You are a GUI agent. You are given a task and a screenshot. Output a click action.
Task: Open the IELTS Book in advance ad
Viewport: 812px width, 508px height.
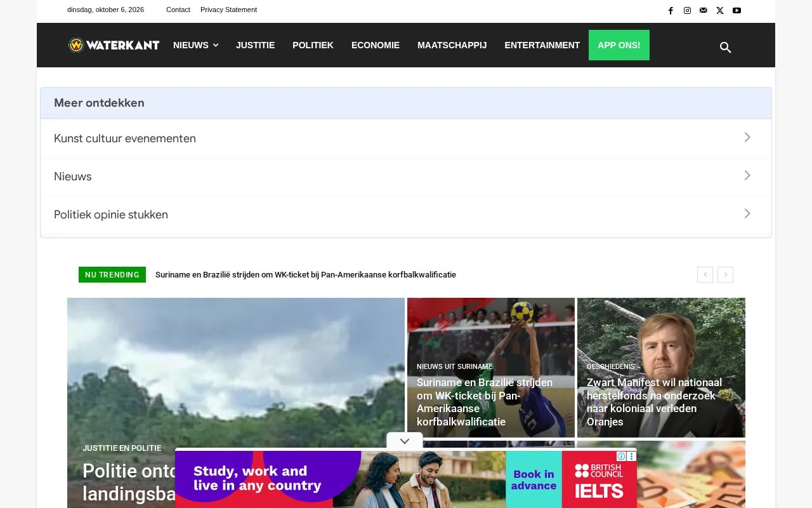click(534, 479)
